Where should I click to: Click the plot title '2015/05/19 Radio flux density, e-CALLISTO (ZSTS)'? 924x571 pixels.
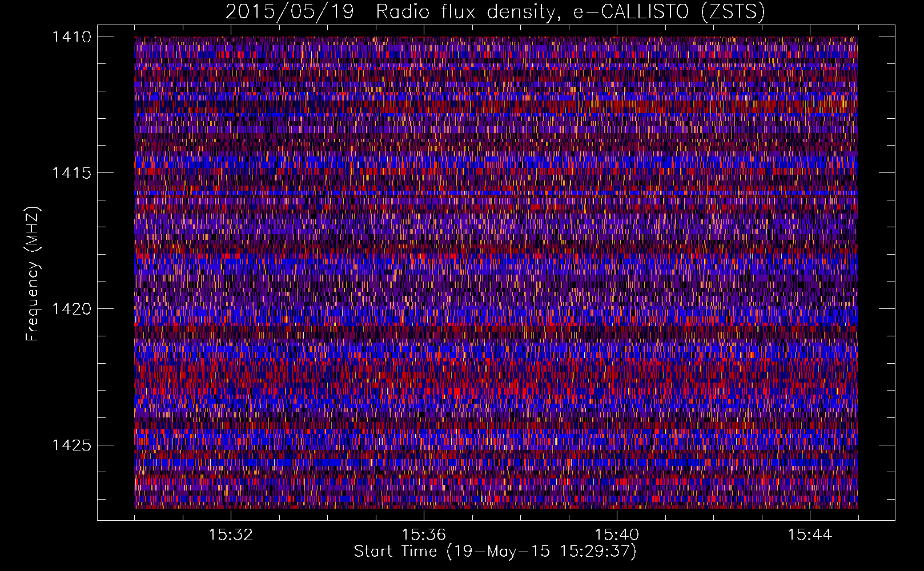click(495, 12)
